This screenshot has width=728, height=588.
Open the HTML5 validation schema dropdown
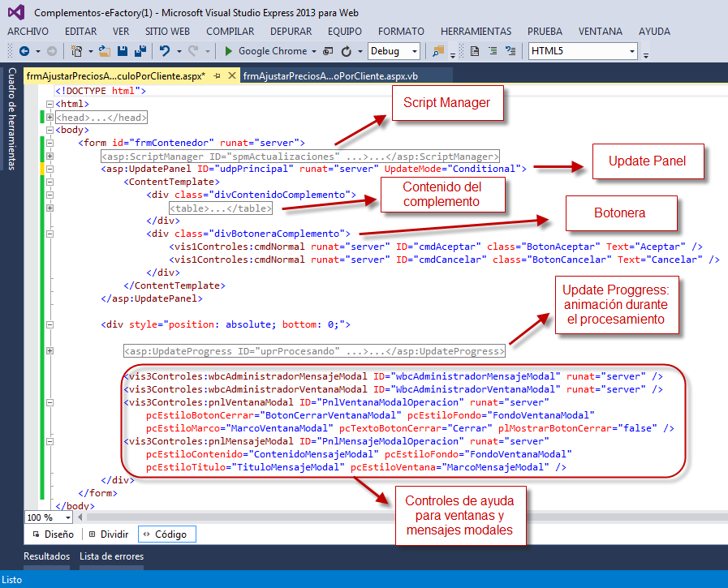click(x=631, y=51)
